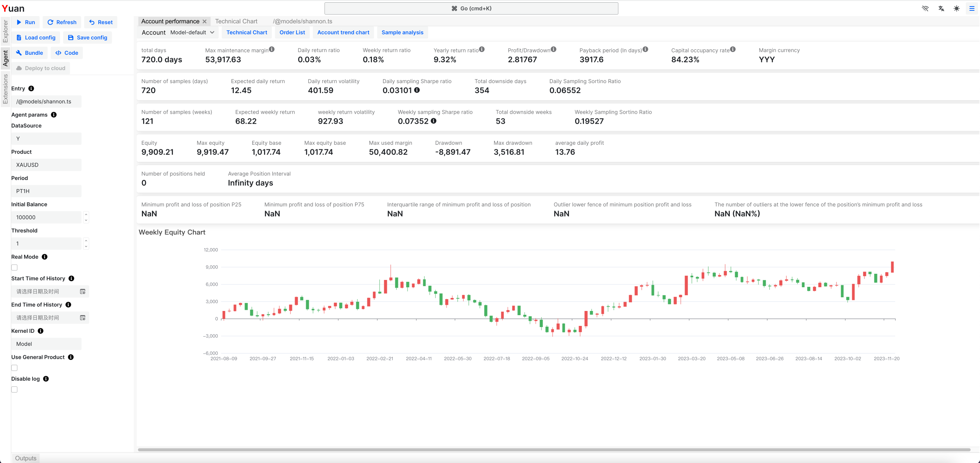This screenshot has height=463, width=980.
Task: Click the Threshold input field
Action: (x=46, y=244)
